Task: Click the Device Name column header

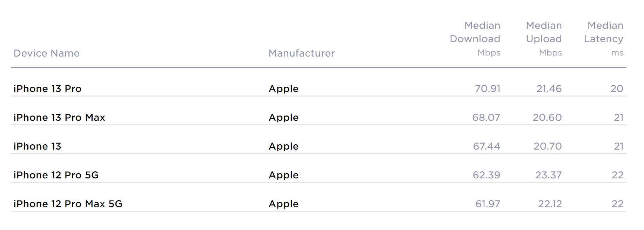Action: 46,53
